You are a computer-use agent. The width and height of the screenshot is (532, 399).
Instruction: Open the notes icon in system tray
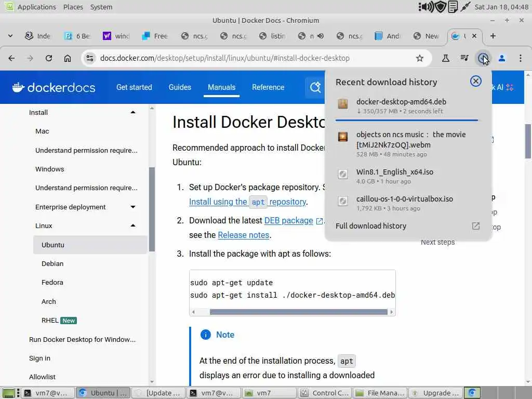[x=453, y=7]
